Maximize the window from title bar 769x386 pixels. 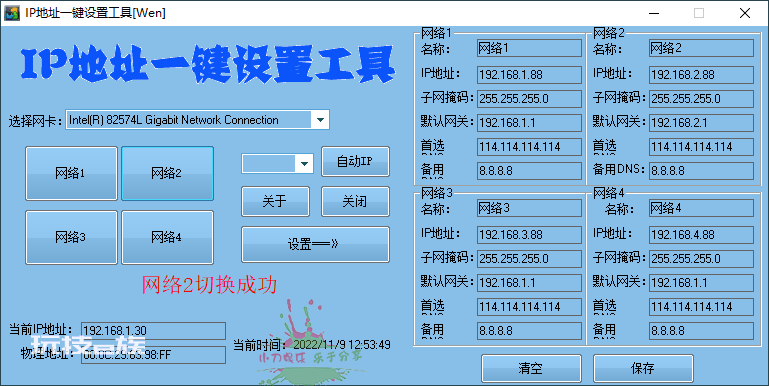699,13
